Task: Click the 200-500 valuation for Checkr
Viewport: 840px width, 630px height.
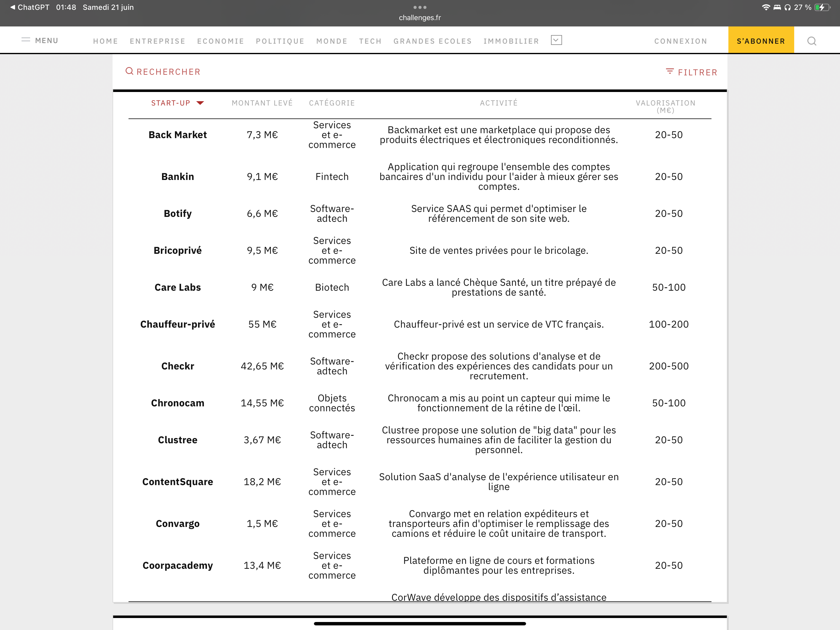Action: tap(669, 366)
